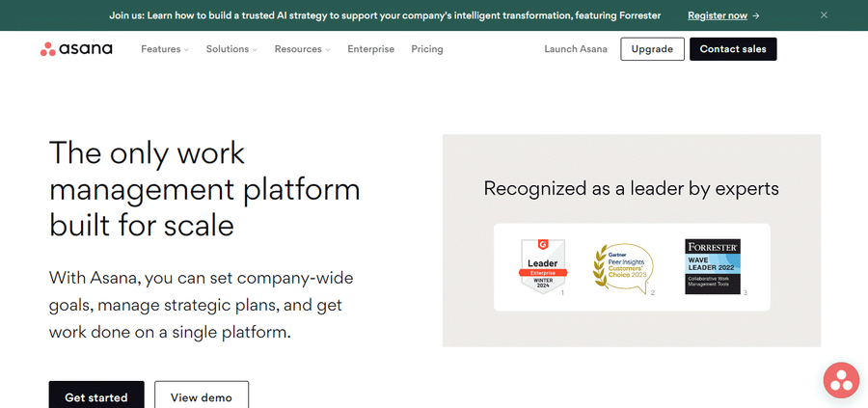This screenshot has width=868, height=408.
Task: Click the View demo button
Action: click(x=202, y=394)
